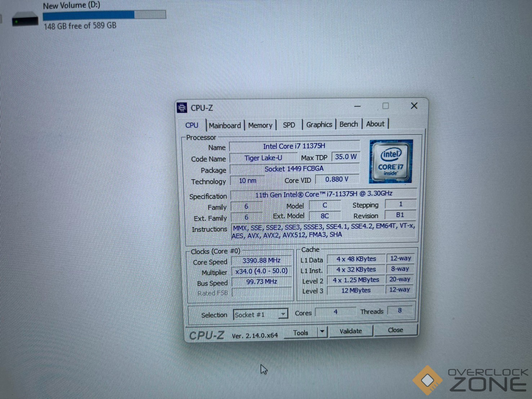
Task: Open the Memory tab
Action: coord(260,126)
